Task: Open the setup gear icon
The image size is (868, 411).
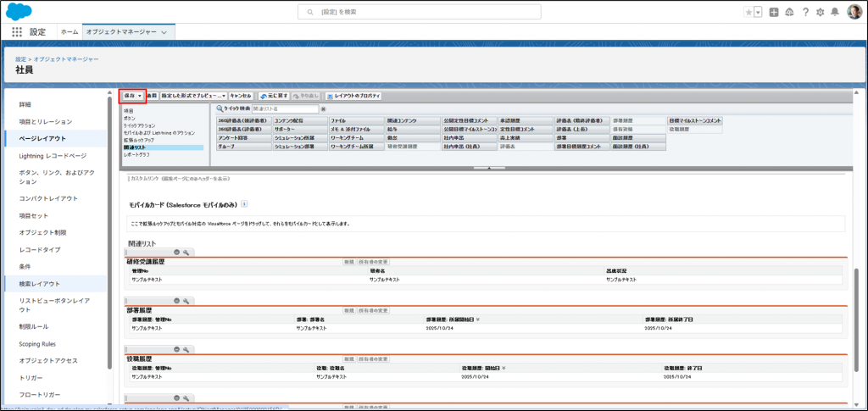Action: (820, 12)
